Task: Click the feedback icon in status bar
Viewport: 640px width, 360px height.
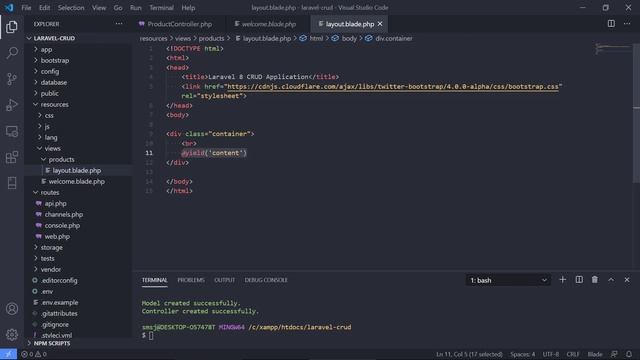Action: tap(614, 354)
